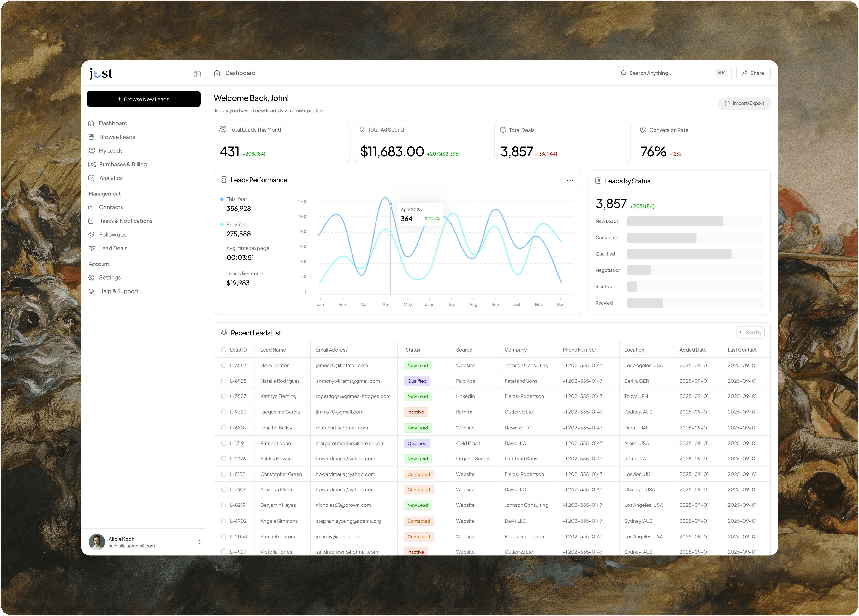Expand the Alicia Koch account switcher

(199, 542)
